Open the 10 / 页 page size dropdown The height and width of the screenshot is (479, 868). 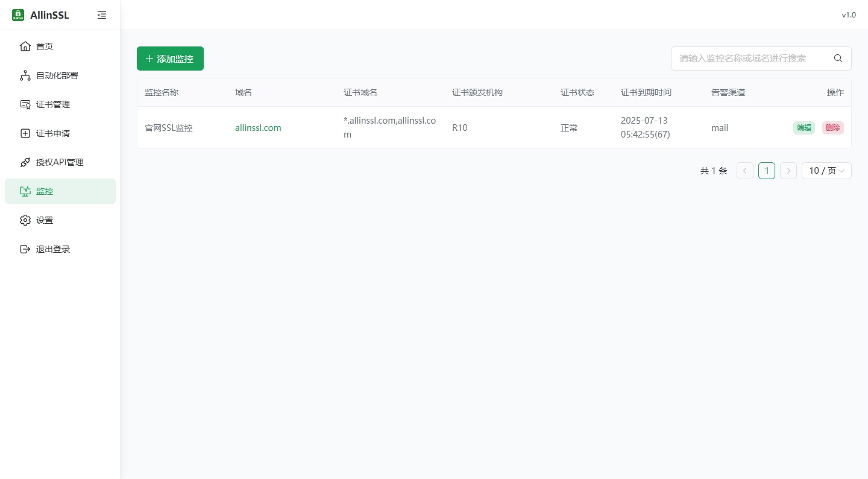[826, 171]
